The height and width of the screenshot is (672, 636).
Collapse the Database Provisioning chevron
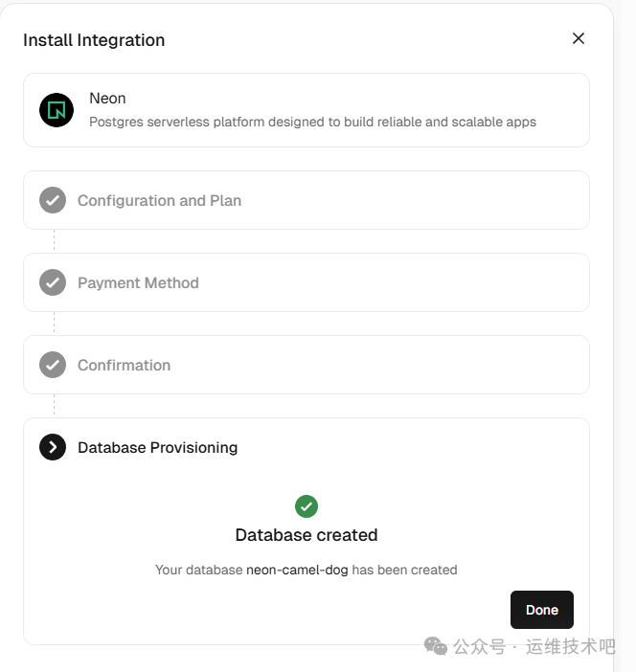point(53,447)
